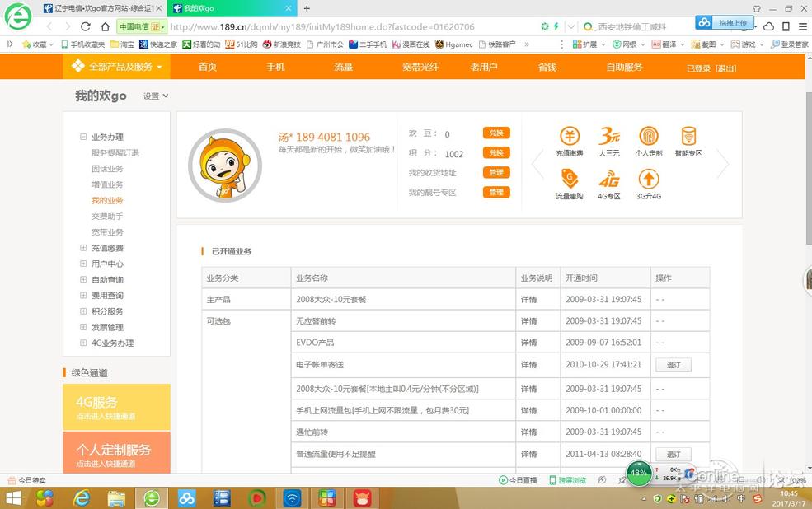Click the 兑换 button beside 欢豆
This screenshot has width=812, height=509.
click(496, 133)
